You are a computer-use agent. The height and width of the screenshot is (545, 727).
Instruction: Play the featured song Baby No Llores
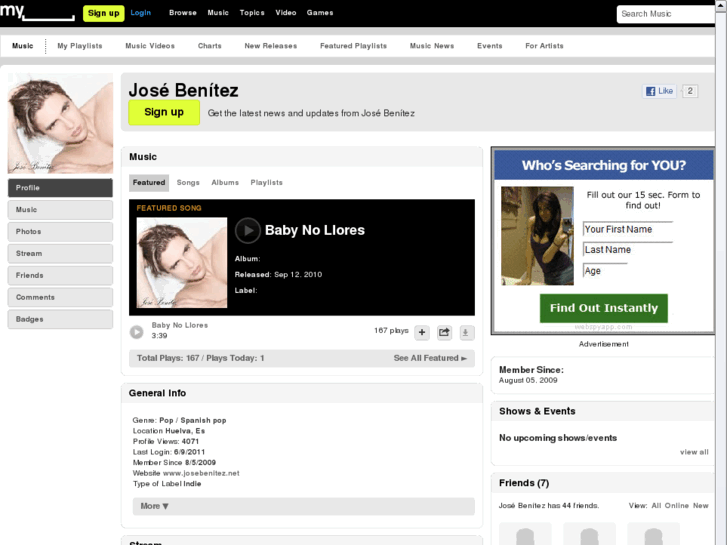click(248, 231)
